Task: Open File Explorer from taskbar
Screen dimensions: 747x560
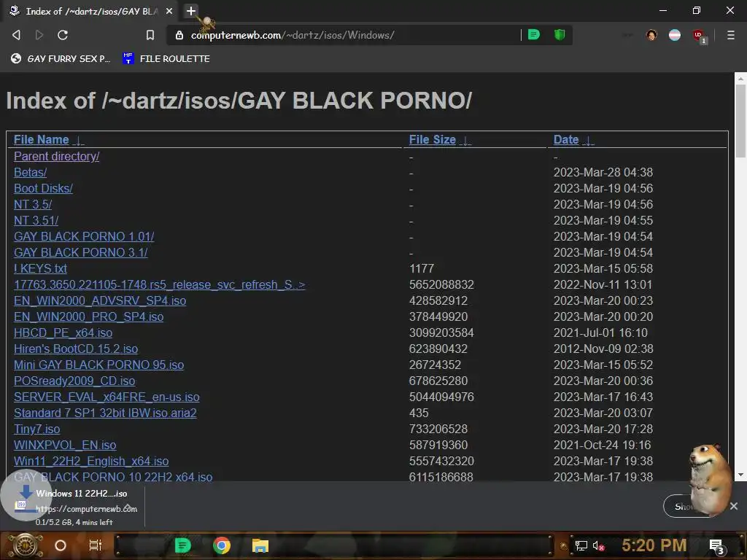Action: (x=260, y=545)
